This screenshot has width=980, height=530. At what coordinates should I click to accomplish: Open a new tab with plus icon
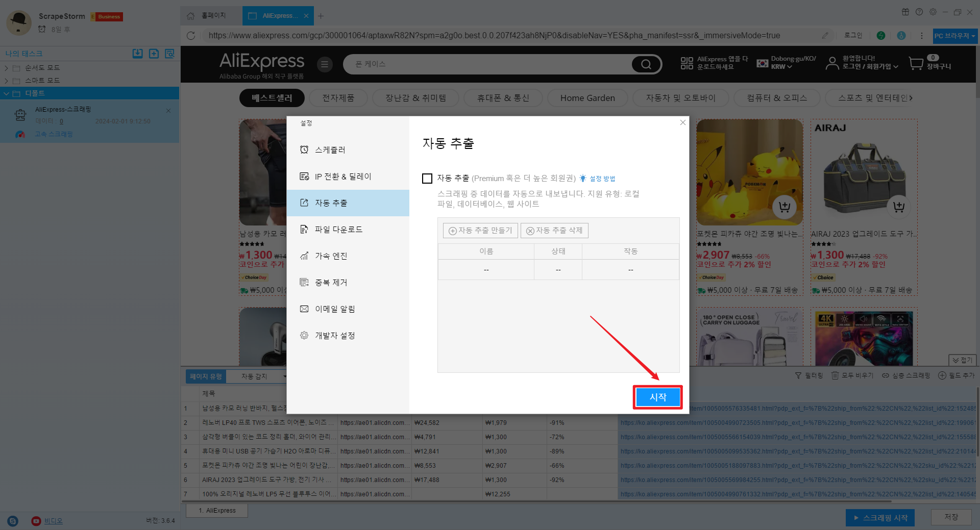(x=321, y=16)
